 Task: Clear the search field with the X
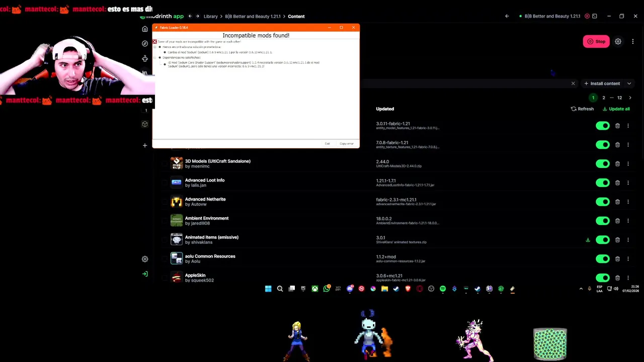(x=573, y=83)
